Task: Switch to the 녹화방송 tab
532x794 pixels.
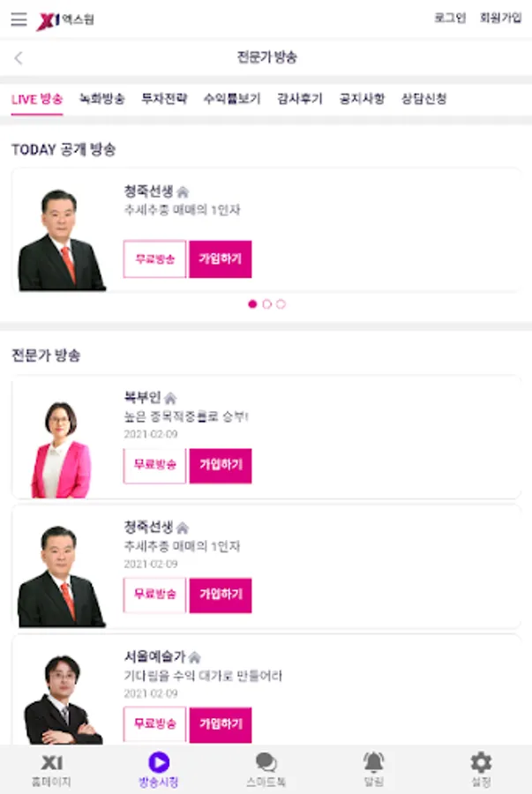Action: pyautogui.click(x=101, y=99)
